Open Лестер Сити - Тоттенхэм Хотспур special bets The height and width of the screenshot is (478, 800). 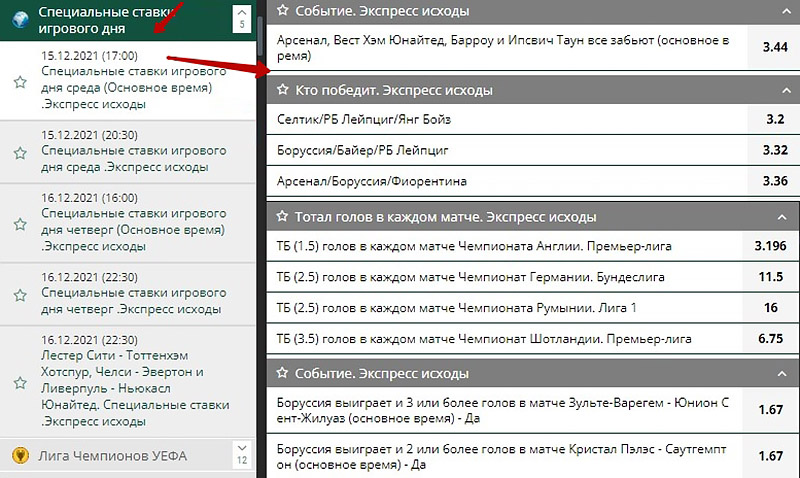tap(128, 382)
